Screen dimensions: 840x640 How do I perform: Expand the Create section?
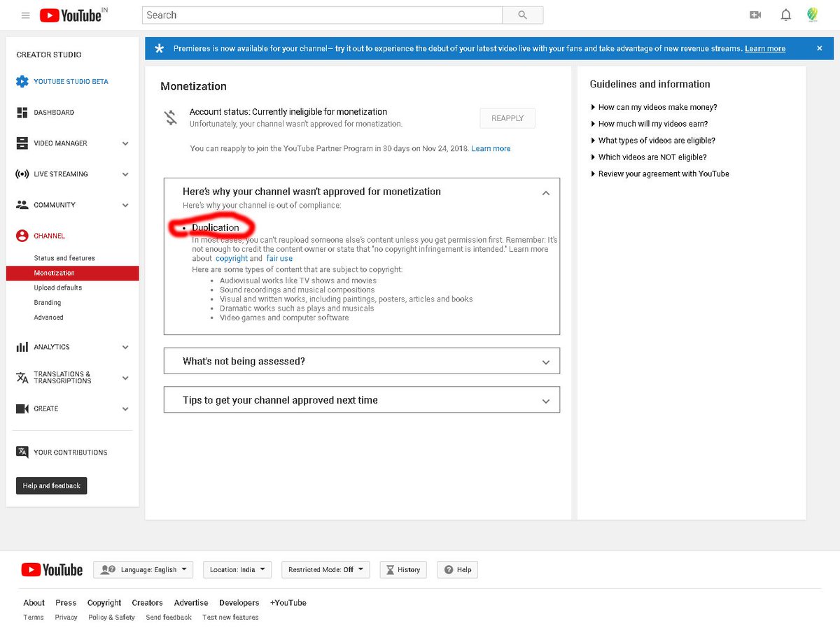pos(125,408)
